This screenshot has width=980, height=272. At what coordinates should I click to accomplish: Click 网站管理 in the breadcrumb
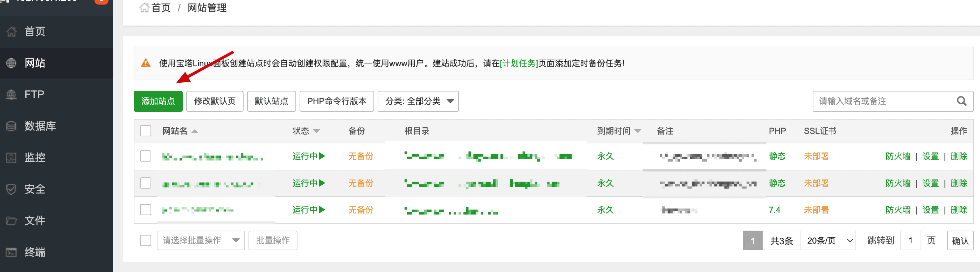[207, 8]
